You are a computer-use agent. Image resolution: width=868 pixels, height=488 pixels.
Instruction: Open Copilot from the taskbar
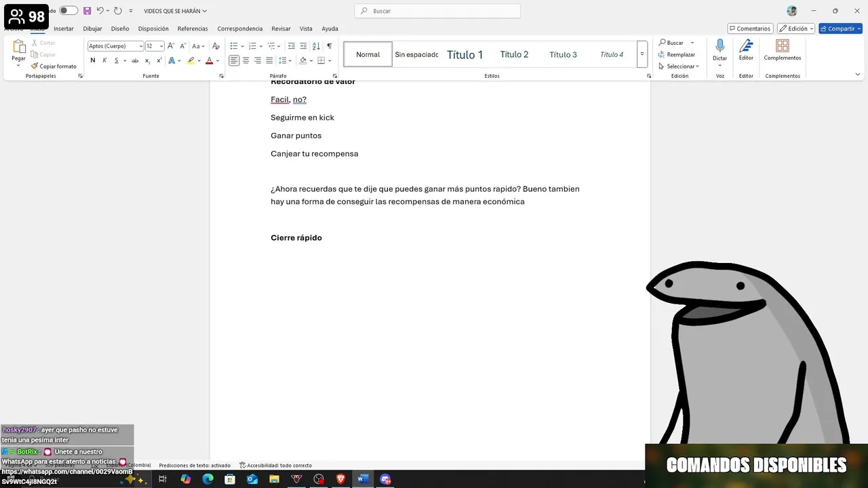tap(186, 479)
